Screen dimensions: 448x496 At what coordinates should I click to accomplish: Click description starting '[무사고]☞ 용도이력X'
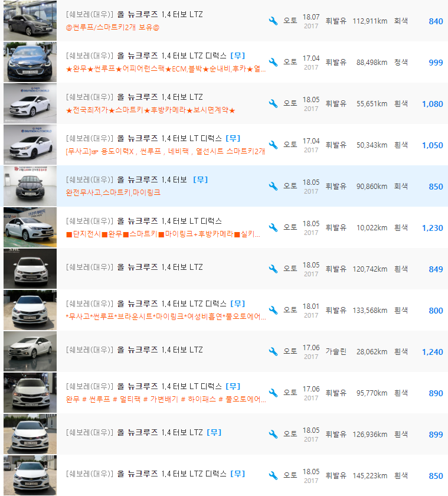pos(165,152)
